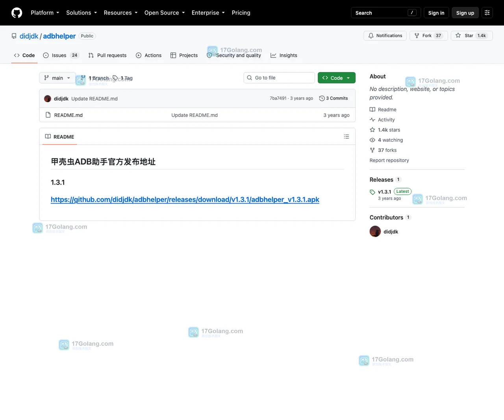Open the Readme sidebar link
504x420 pixels.
click(383, 109)
